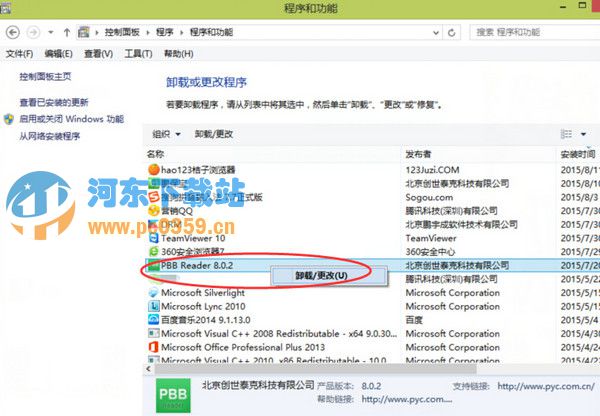Screen dimensions: 600x416
Task: Focus the 搜索 程序和功能 search box
Action: (x=535, y=33)
